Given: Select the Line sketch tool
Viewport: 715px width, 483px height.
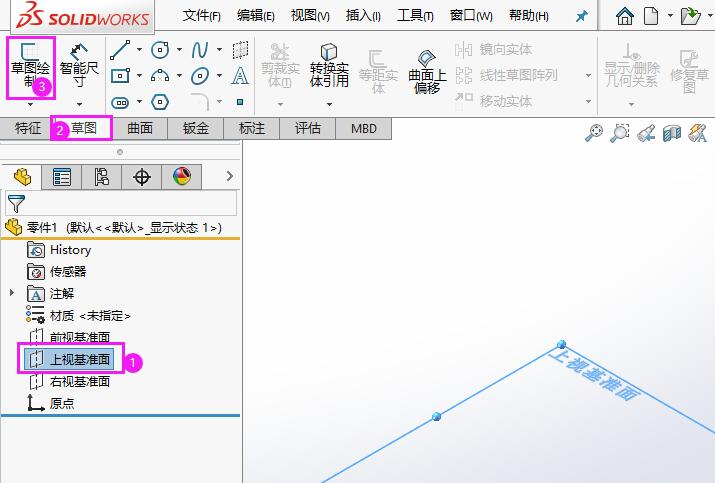Looking at the screenshot, I should click(120, 50).
